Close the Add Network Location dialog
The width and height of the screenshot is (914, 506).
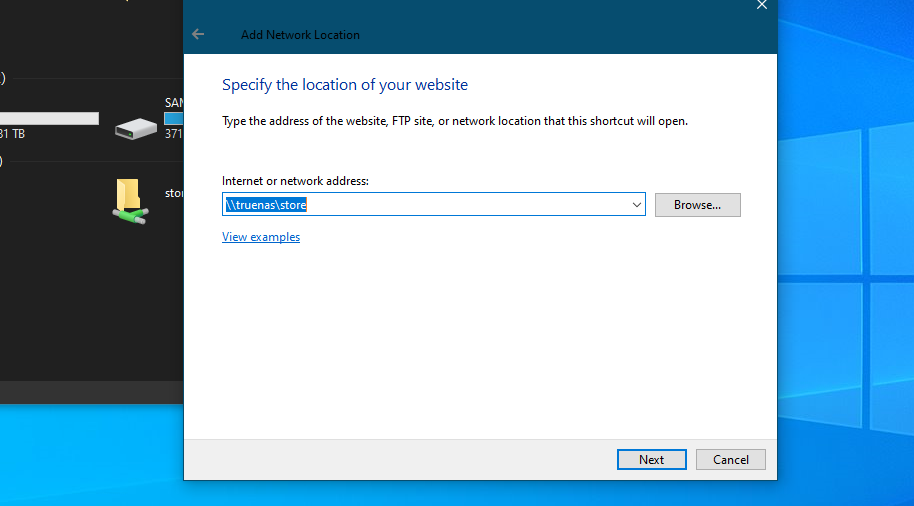coord(761,5)
